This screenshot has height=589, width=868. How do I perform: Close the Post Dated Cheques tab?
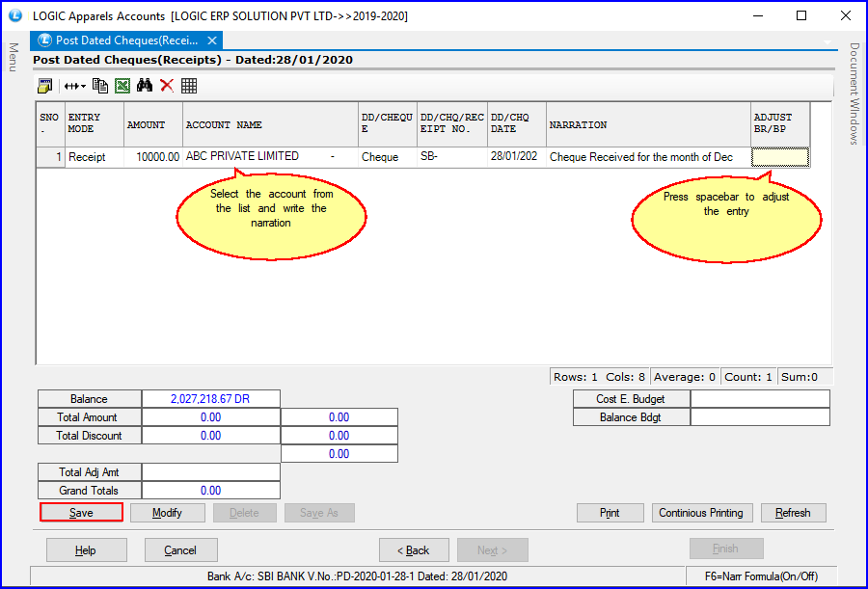click(212, 40)
